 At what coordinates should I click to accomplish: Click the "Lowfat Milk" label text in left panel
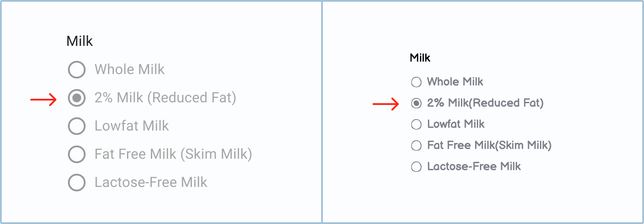click(x=132, y=126)
